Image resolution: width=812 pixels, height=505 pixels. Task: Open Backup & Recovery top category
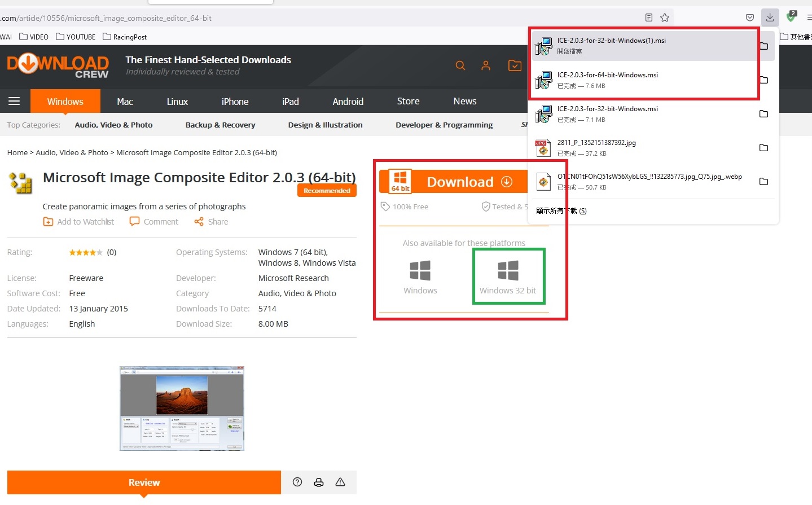[x=221, y=125]
